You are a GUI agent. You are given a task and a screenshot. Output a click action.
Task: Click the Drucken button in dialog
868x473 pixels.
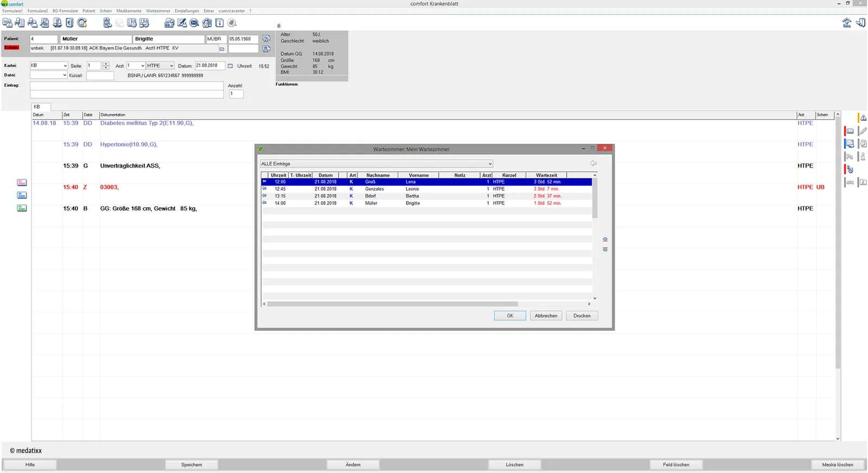coord(582,316)
